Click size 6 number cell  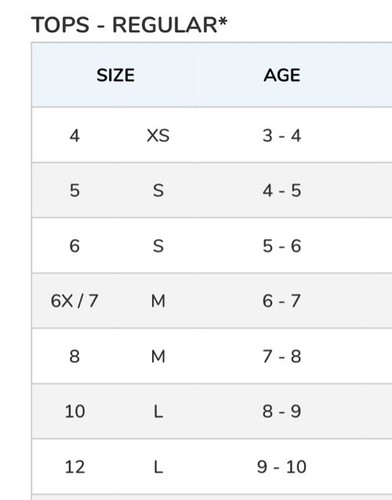[x=75, y=246]
